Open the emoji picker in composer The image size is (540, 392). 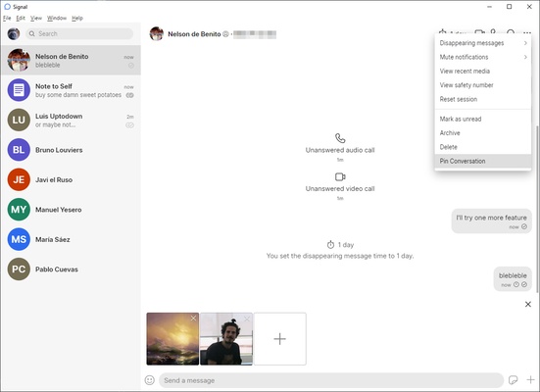click(150, 380)
